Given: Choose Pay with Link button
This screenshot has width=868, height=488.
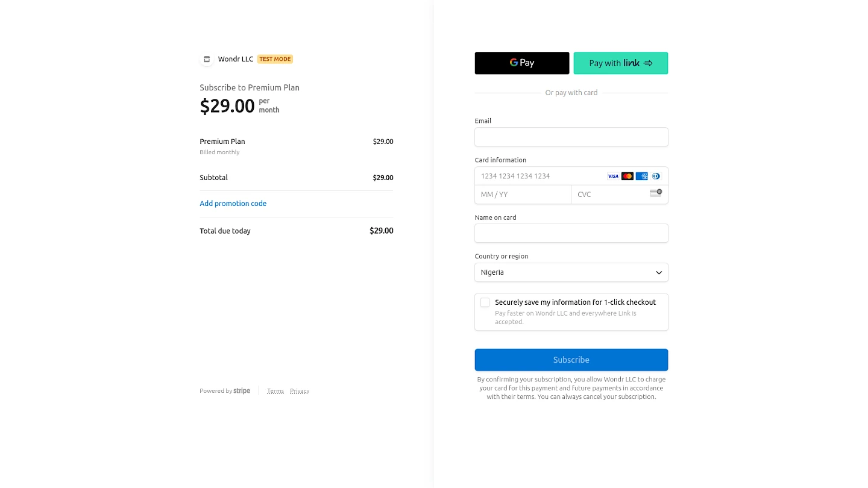Looking at the screenshot, I should 621,63.
